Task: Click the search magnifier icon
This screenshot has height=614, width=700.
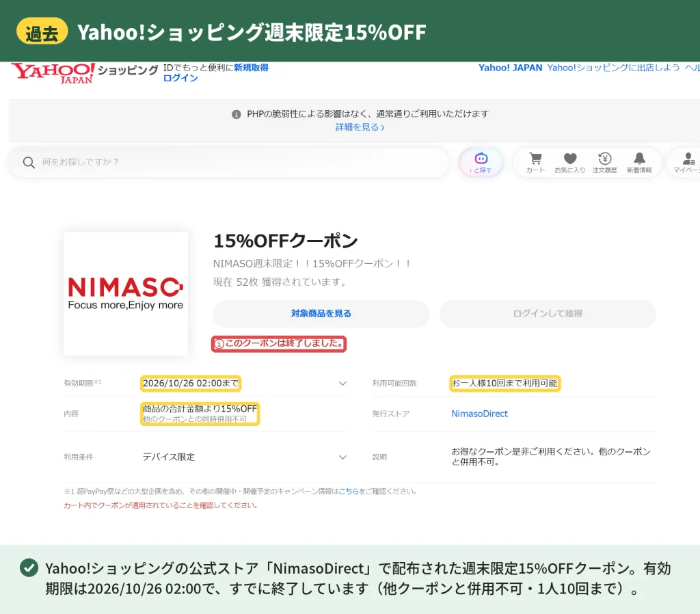Action: 29,163
